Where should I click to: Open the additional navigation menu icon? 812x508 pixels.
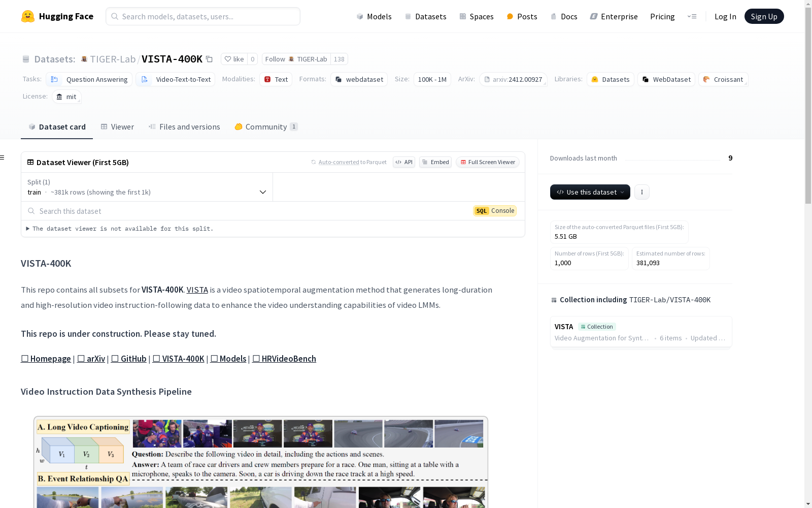pyautogui.click(x=692, y=16)
